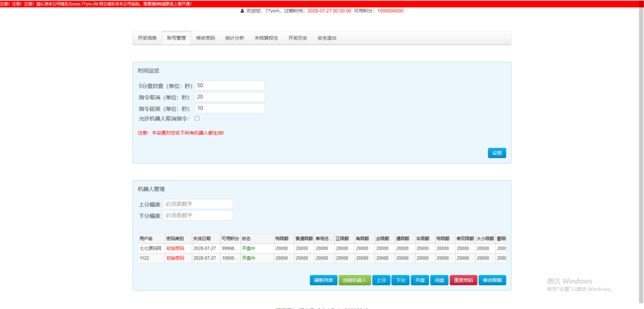This screenshot has height=309, width=644.
Task: Switch to the 账号管理 tab
Action: pos(176,38)
